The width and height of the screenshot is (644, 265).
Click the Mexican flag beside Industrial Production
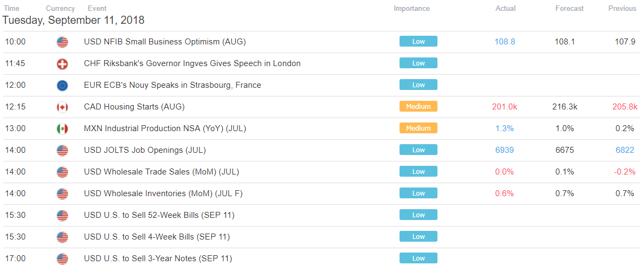tap(62, 128)
